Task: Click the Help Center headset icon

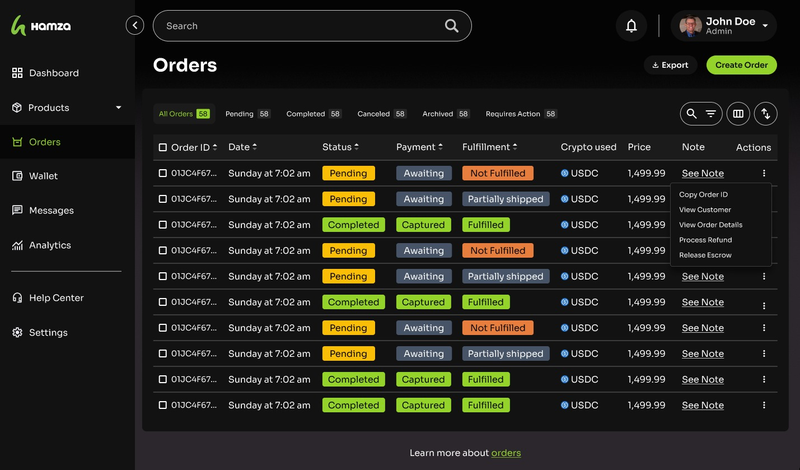Action: pyautogui.click(x=17, y=298)
